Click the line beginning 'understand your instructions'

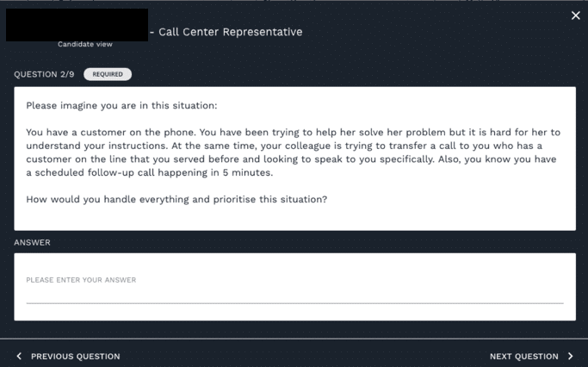pos(284,146)
